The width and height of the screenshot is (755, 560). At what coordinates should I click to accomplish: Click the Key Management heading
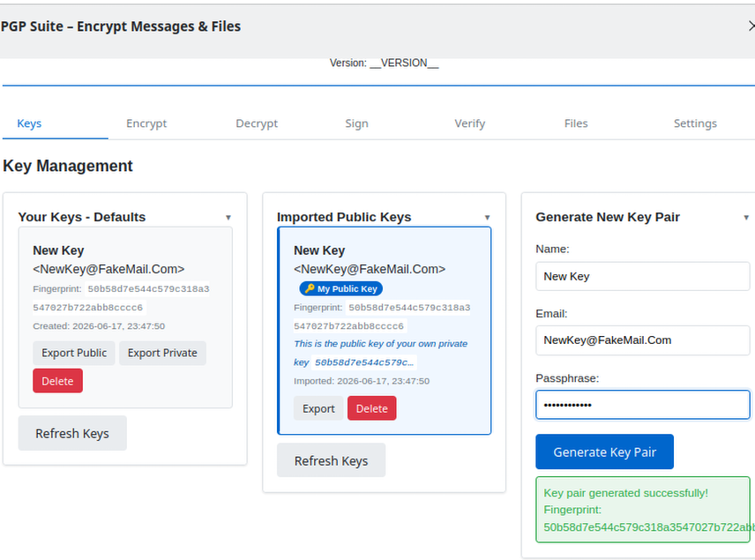(x=67, y=166)
